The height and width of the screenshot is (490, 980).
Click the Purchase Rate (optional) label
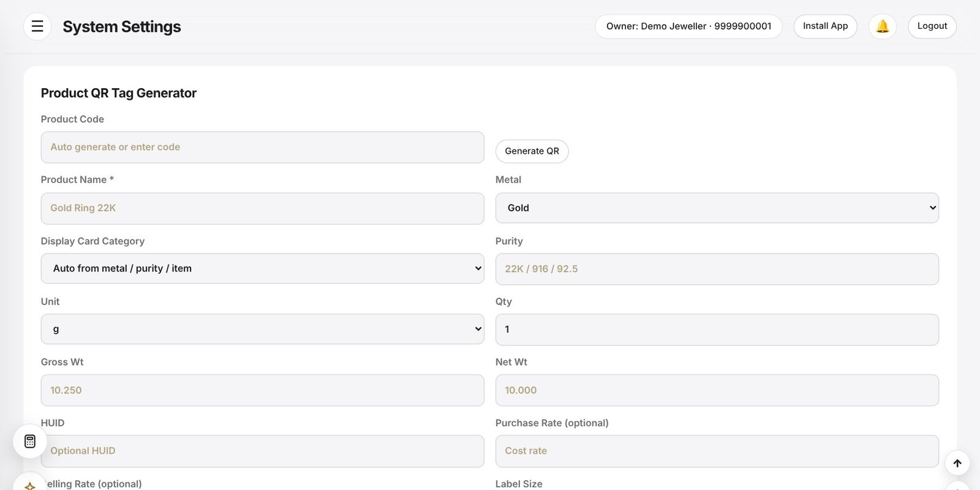pyautogui.click(x=552, y=423)
